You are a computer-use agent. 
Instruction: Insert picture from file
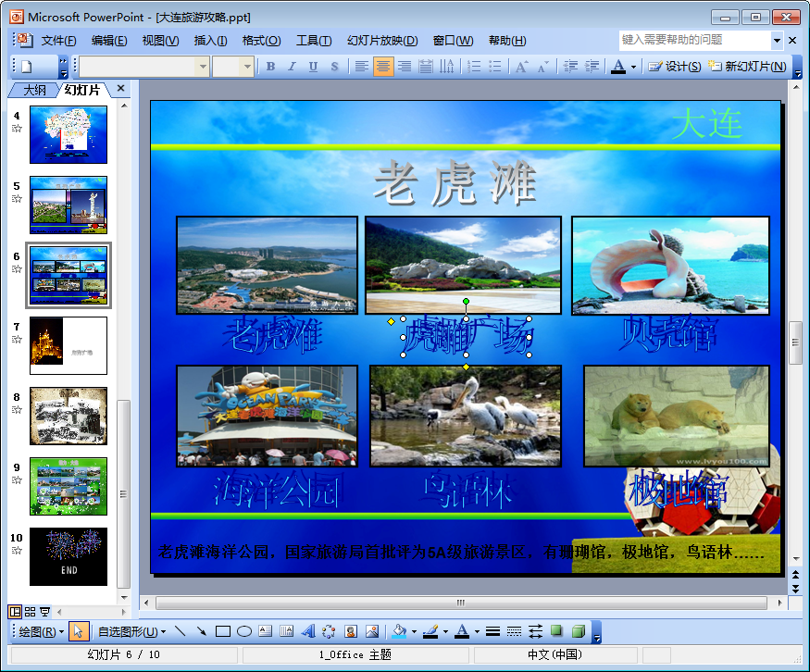(x=372, y=631)
